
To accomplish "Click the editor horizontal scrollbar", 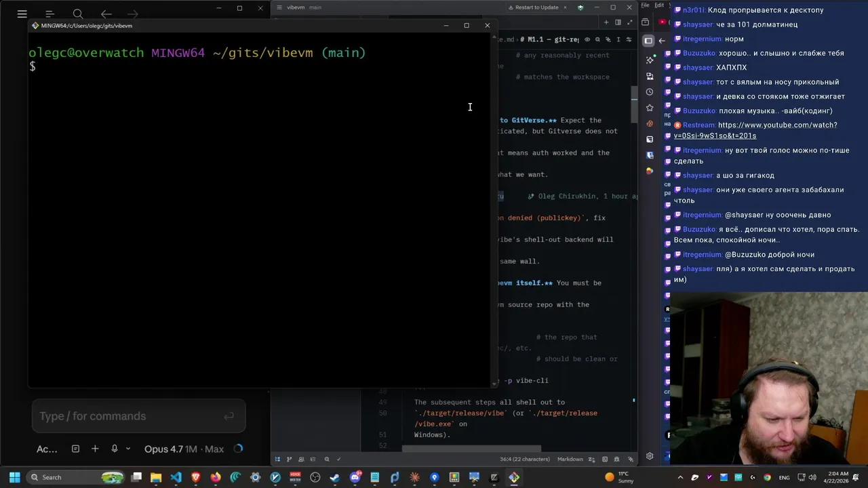I will click(471, 449).
